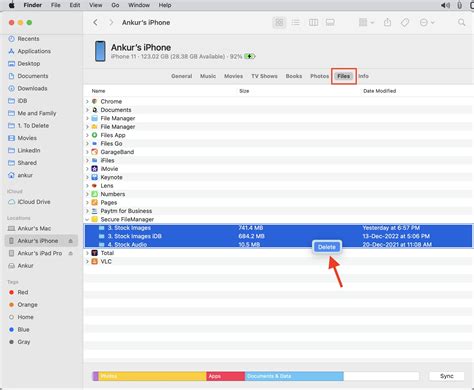Open Ankur's Mac in the sidebar
The width and height of the screenshot is (474, 390).
click(x=29, y=229)
